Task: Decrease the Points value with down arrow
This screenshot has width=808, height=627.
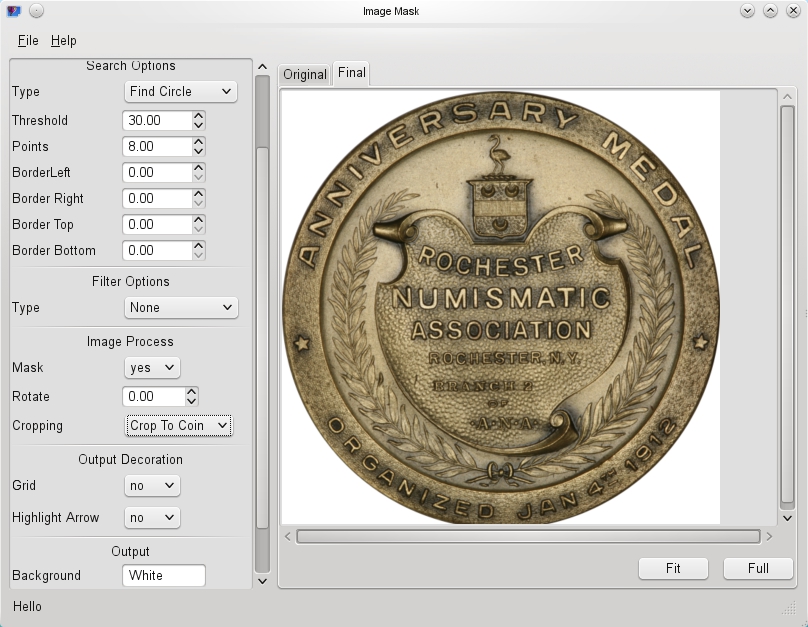Action: click(x=199, y=151)
